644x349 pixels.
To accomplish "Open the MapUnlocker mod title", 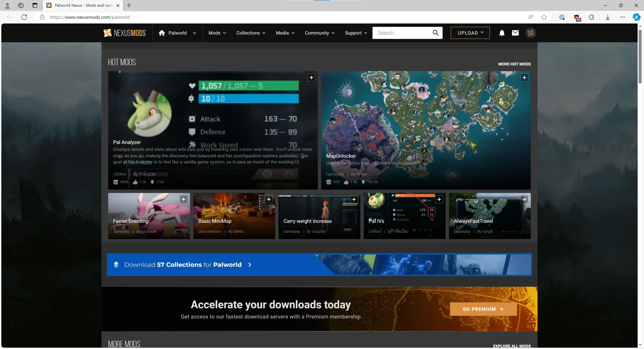I will pyautogui.click(x=341, y=156).
